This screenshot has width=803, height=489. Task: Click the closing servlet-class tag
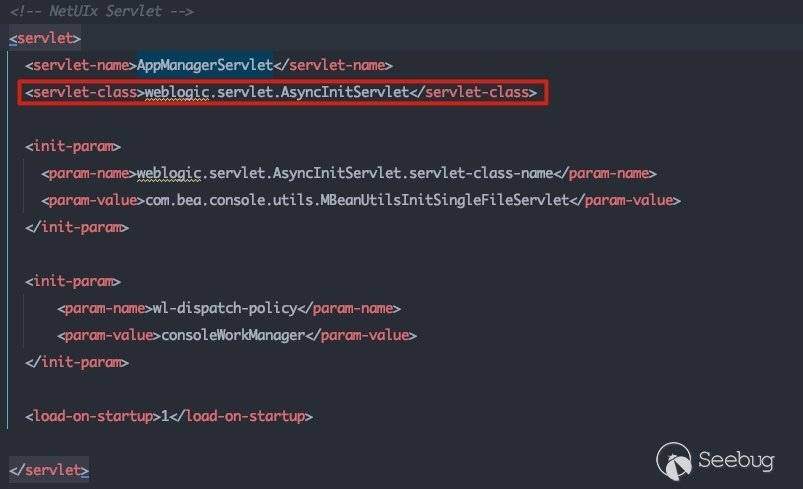tap(473, 92)
